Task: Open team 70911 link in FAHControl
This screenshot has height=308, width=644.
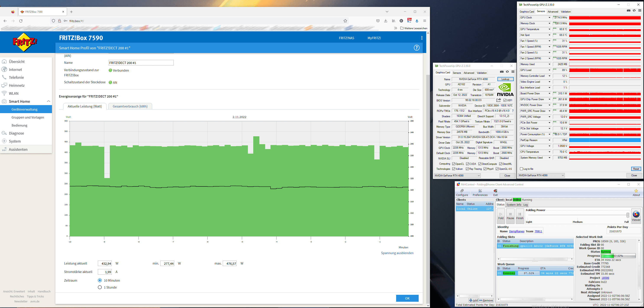Action: [538, 231]
